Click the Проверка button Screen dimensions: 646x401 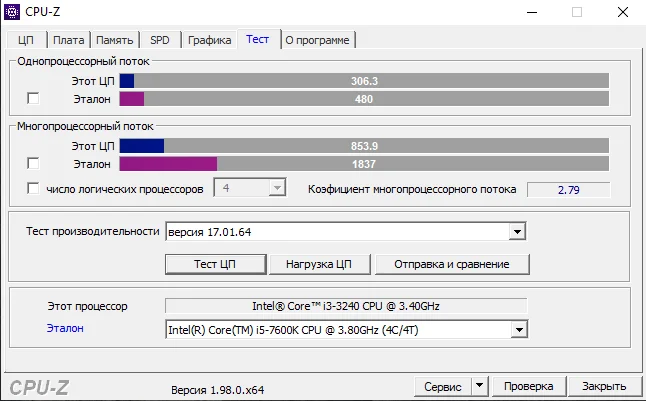[529, 387]
